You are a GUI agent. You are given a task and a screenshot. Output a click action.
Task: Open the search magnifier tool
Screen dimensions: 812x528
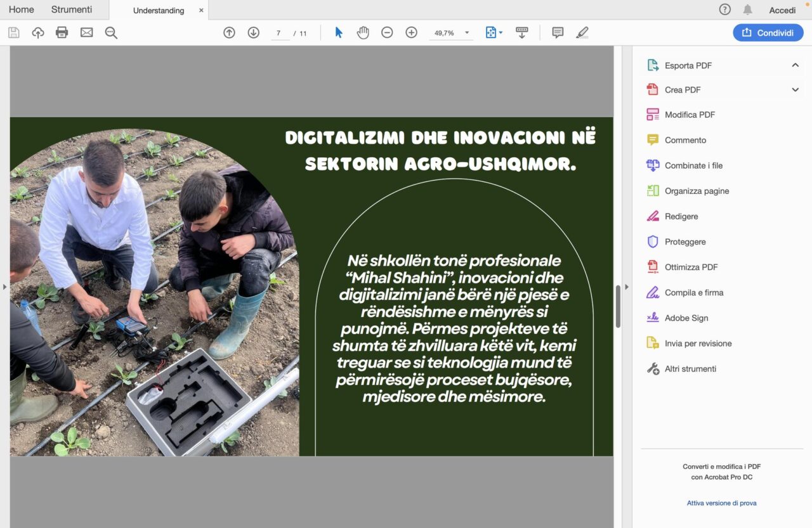point(111,33)
